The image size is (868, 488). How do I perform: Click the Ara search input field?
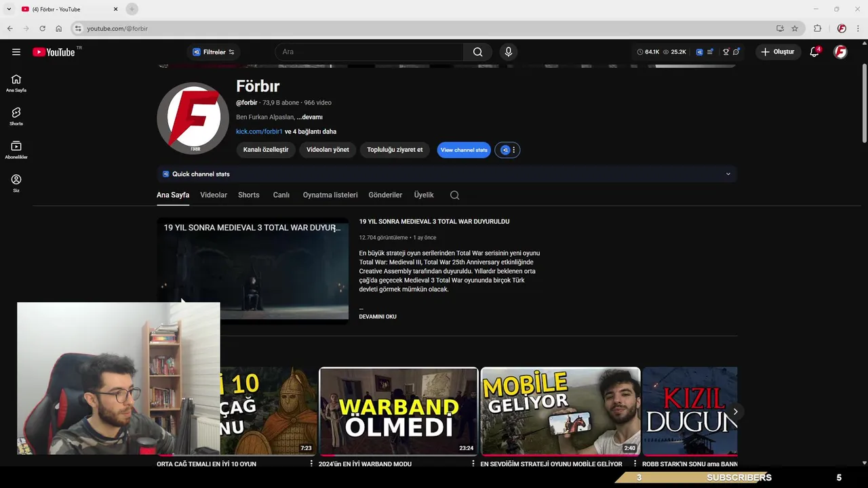(370, 52)
